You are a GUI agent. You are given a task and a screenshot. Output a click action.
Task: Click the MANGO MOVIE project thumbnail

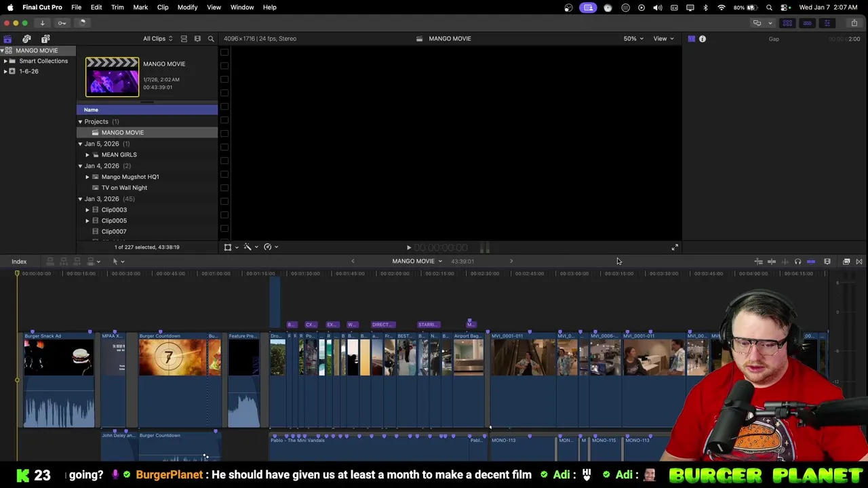coord(112,77)
